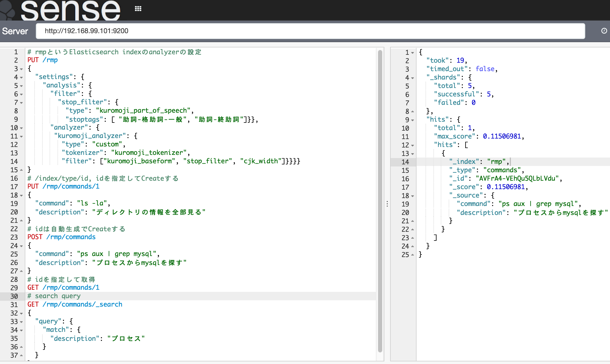The image size is (610, 364).
Task: Click the editor vertical scrollbar
Action: [x=380, y=200]
